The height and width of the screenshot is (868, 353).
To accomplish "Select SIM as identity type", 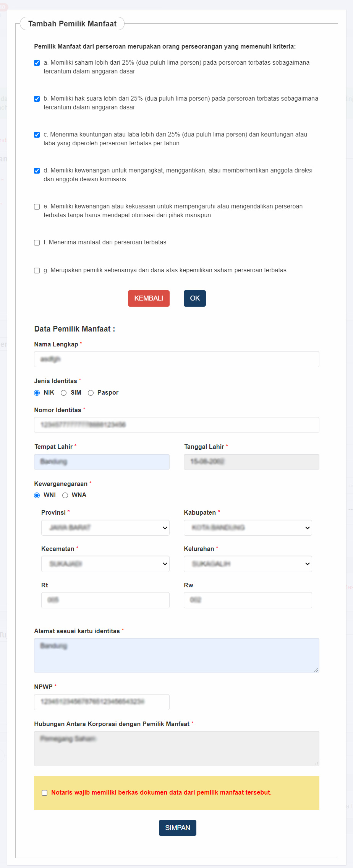I will tap(64, 393).
